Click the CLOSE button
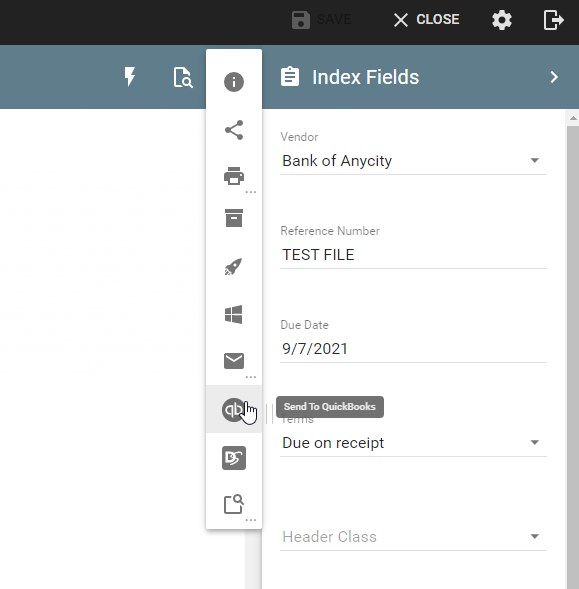This screenshot has height=589, width=579. click(426, 20)
